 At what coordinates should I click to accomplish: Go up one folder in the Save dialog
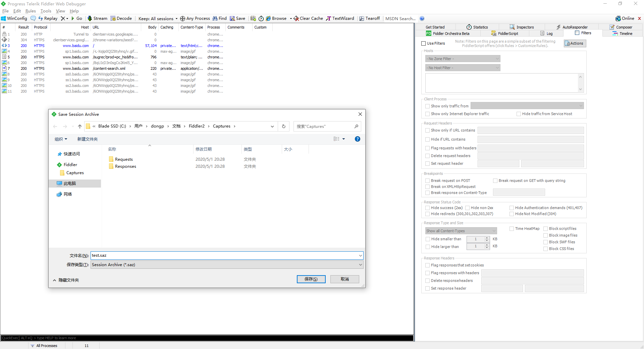[x=79, y=126]
